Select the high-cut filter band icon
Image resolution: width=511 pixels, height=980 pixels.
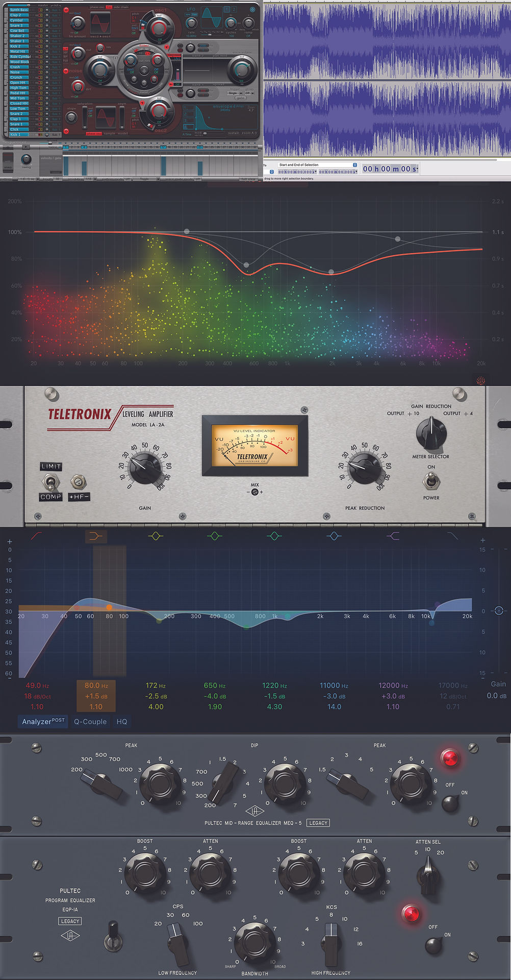pyautogui.click(x=452, y=536)
